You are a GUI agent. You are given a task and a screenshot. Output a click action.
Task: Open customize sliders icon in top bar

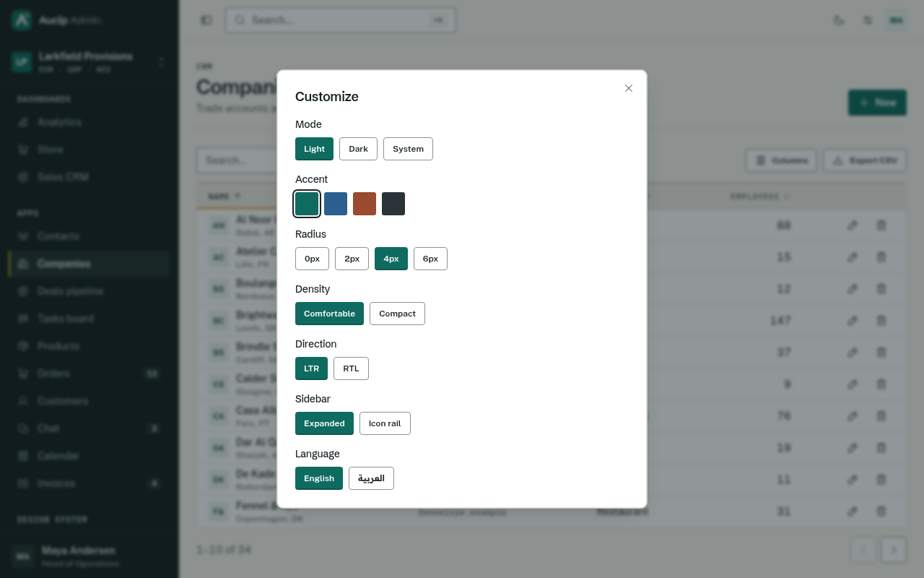click(x=868, y=20)
